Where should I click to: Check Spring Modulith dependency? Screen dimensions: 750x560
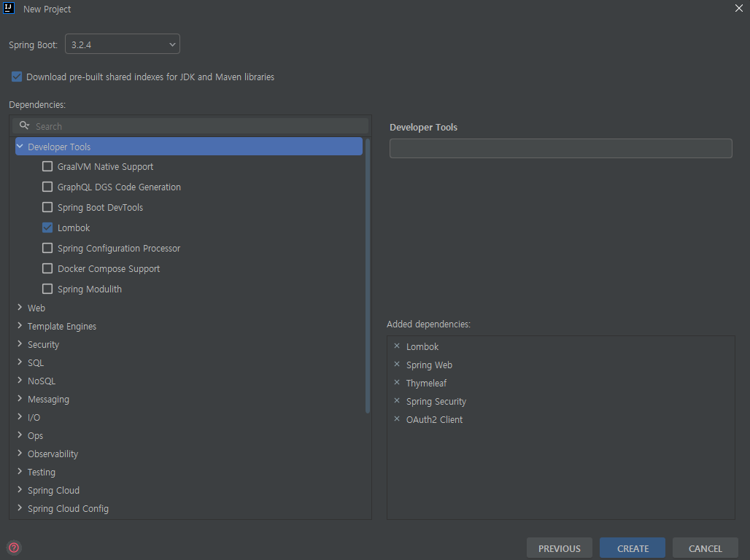(x=47, y=289)
